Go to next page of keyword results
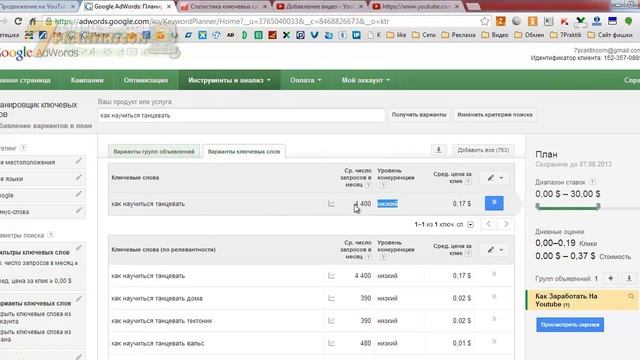This screenshot has height=360, width=640. (x=506, y=224)
